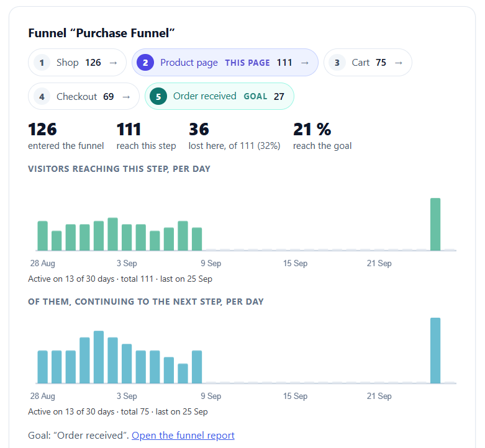485x448 pixels.
Task: Click the '111' reach this step value
Action: coord(129,129)
